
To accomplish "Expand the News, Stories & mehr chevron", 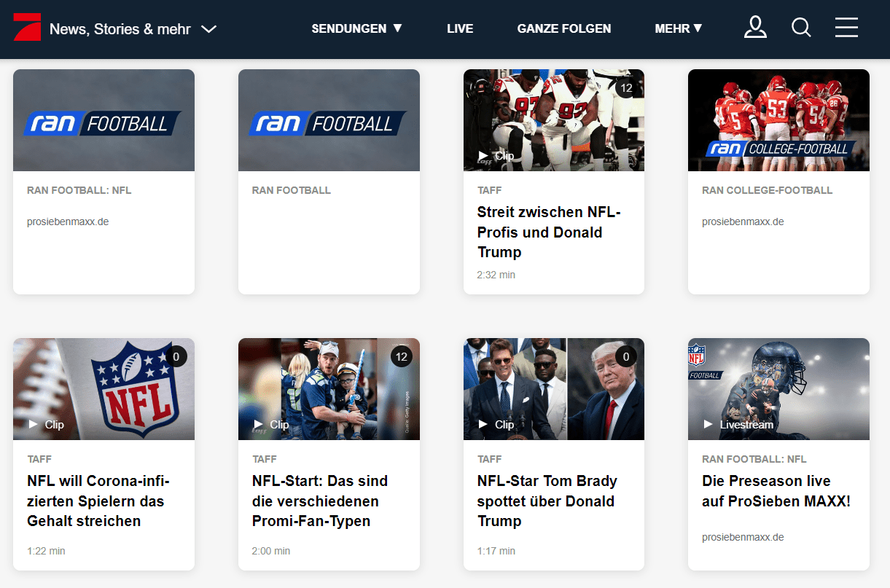I will tap(209, 29).
